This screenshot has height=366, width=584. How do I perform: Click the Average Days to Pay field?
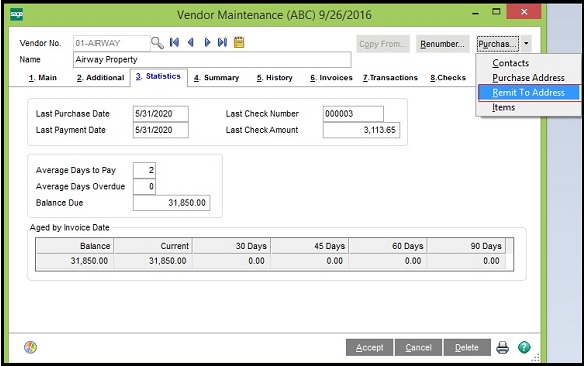tap(144, 170)
